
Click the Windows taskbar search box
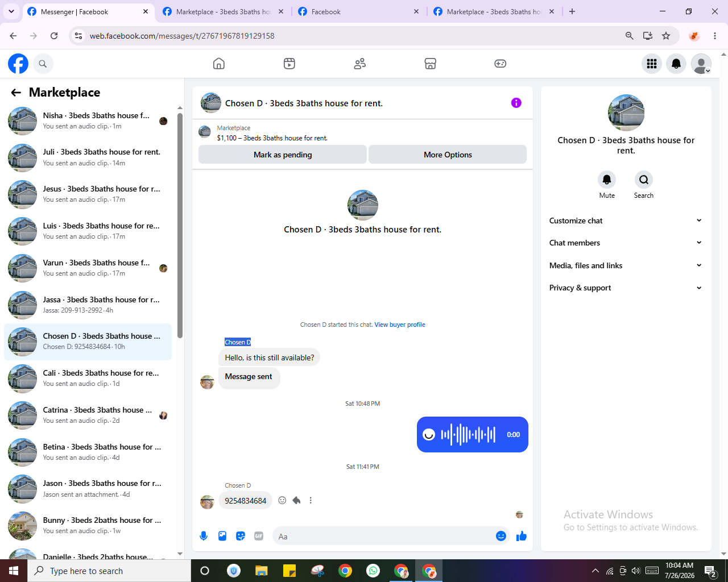109,571
